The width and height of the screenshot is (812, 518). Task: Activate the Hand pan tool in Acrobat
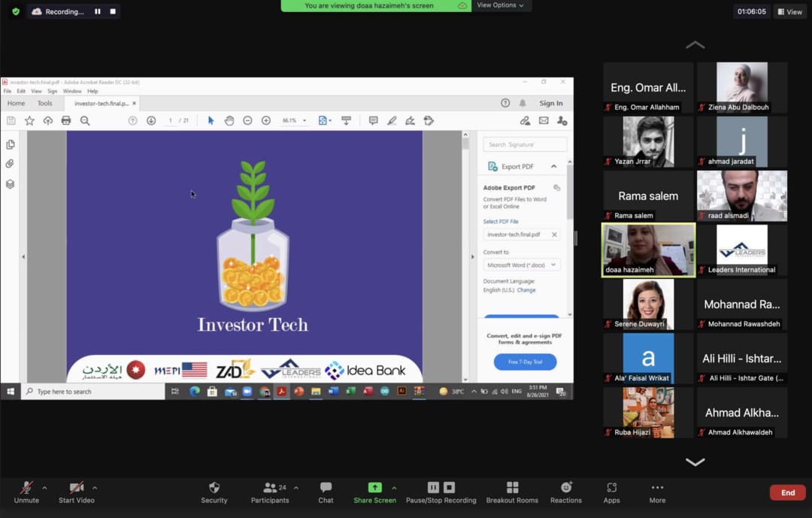(x=229, y=121)
